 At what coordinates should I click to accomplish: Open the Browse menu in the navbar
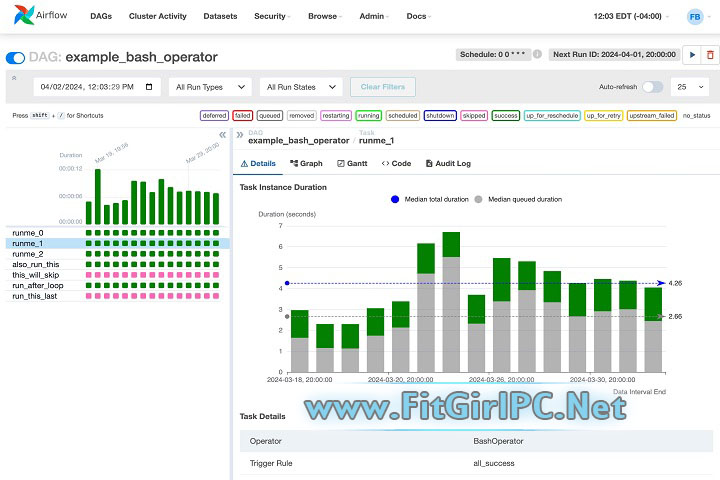tap(324, 17)
